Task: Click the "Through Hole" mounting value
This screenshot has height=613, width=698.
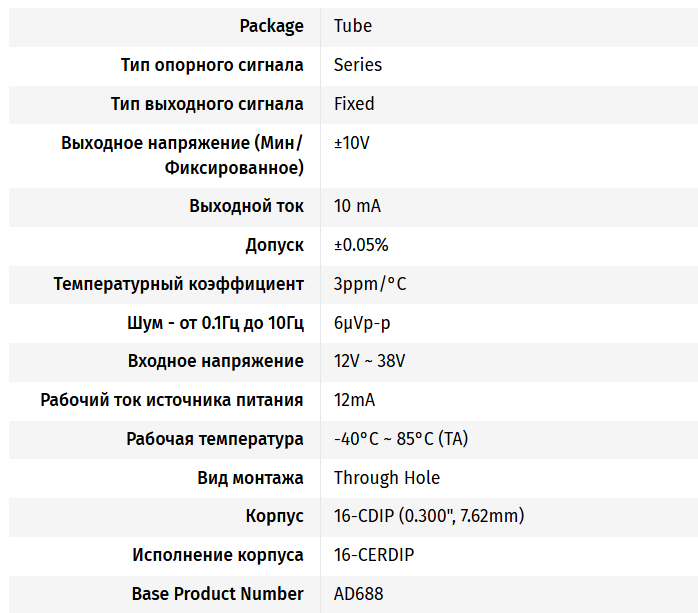Action: coord(386,478)
